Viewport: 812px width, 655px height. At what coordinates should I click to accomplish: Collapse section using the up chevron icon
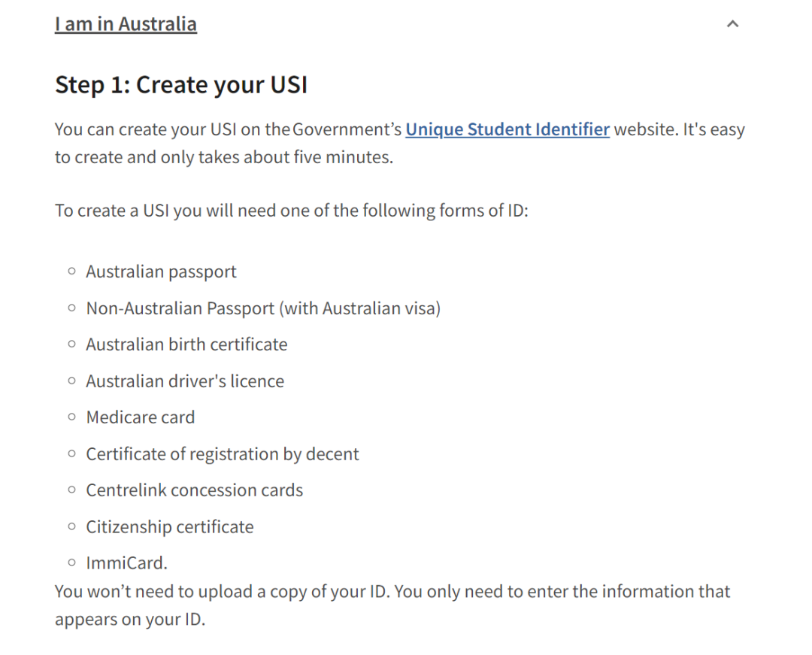click(732, 24)
